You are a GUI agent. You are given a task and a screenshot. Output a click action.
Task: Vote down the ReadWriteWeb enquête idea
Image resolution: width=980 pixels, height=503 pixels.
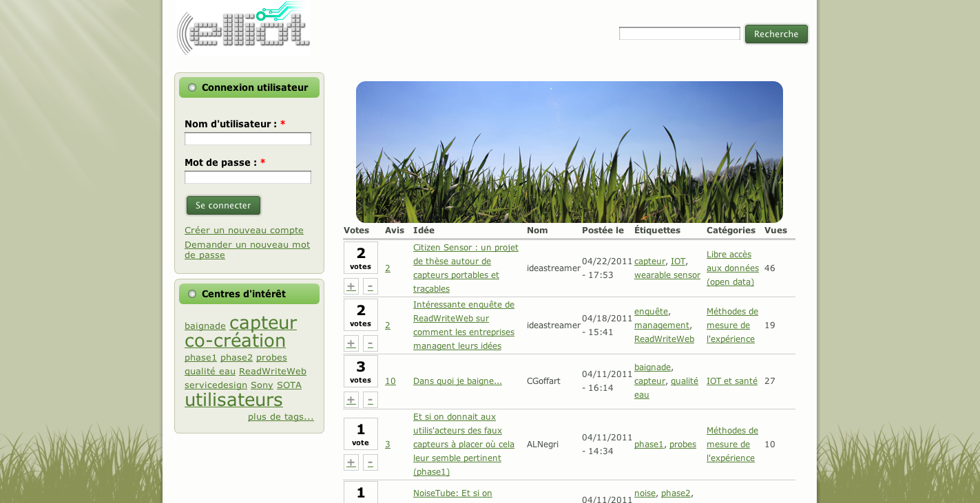371,343
